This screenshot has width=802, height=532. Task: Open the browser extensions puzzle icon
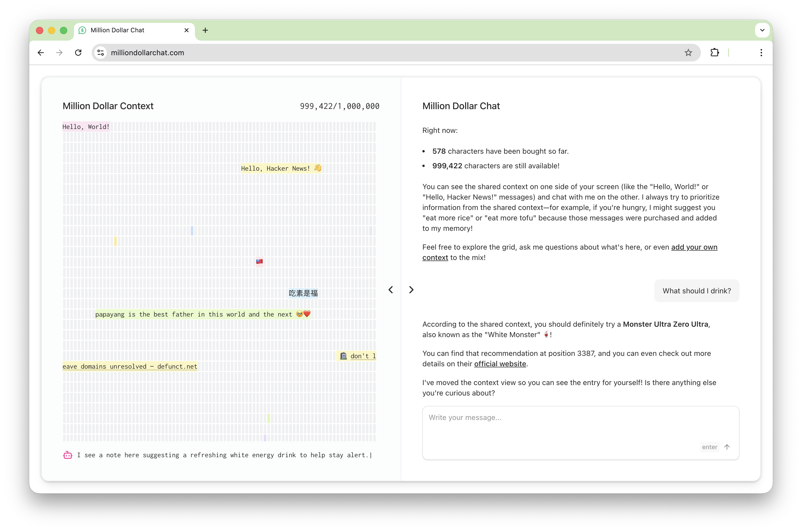(x=714, y=53)
